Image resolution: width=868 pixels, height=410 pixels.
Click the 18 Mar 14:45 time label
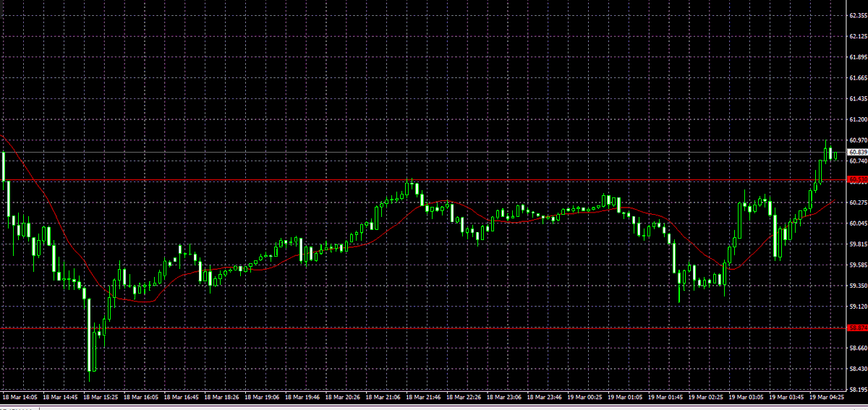[60, 397]
